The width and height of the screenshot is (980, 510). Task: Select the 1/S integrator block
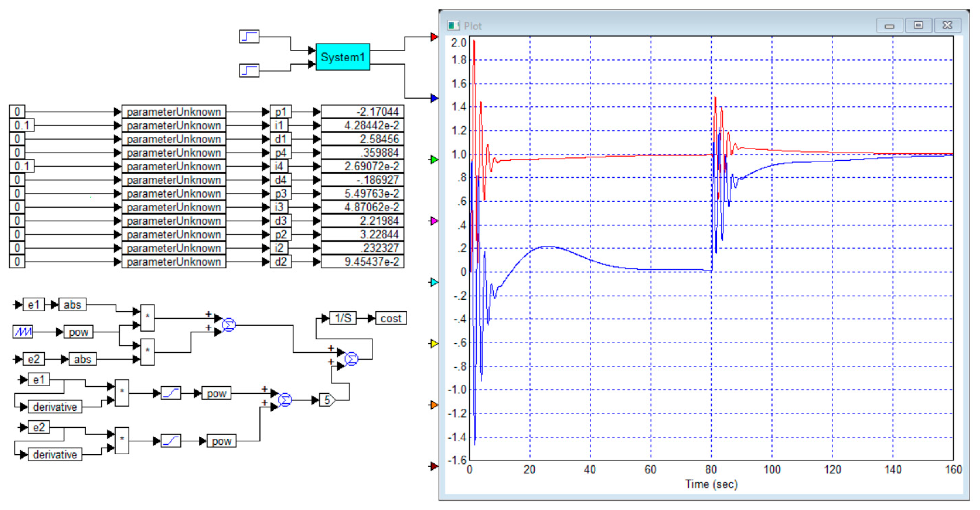[343, 318]
